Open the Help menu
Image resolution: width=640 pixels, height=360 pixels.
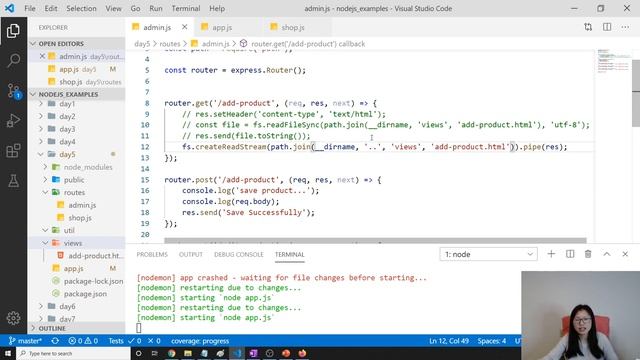point(217,9)
